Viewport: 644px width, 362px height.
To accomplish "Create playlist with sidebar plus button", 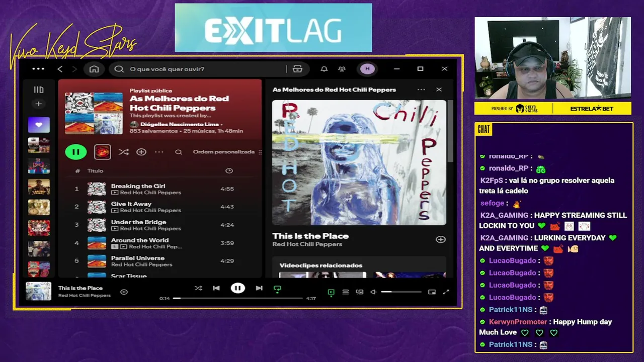I will [39, 104].
